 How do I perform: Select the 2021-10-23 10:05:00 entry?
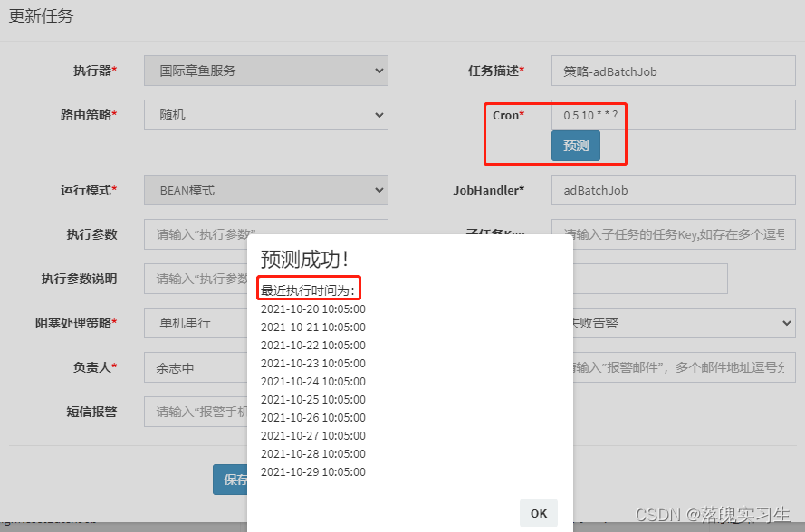pyautogui.click(x=313, y=364)
